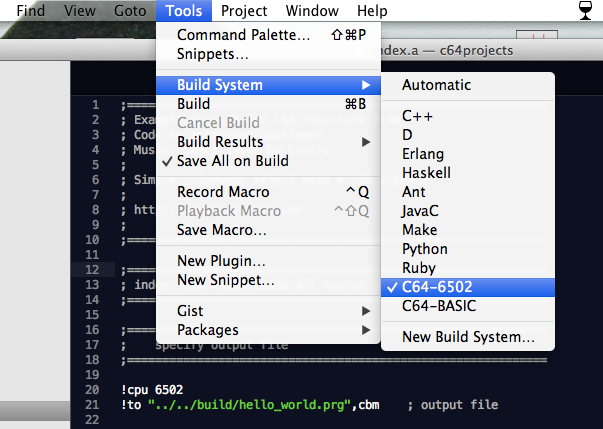Click the wine glass menu bar icon

pyautogui.click(x=585, y=10)
